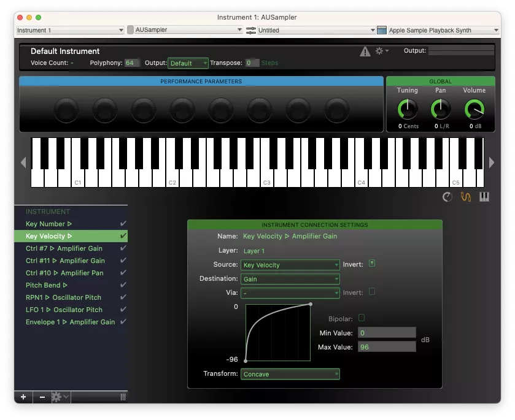Open the knob-shaped parameters view icon
The height and width of the screenshot is (420, 515).
(x=447, y=197)
